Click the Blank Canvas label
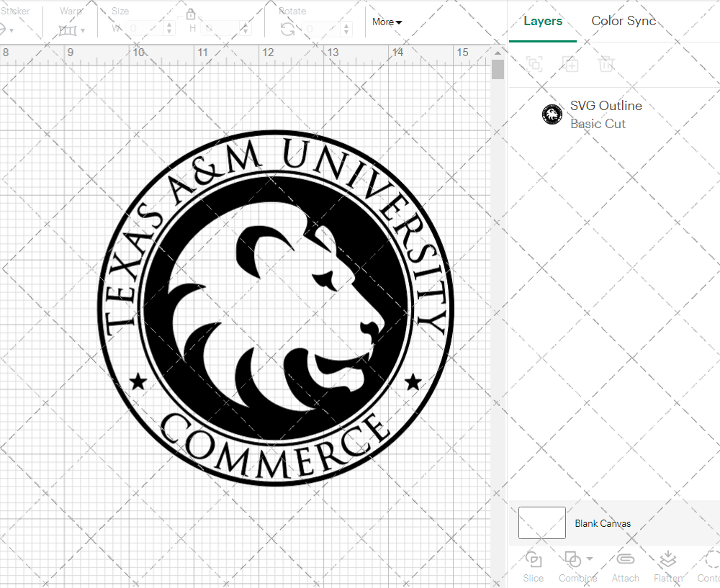Screen dimensions: 720x588 click(603, 523)
